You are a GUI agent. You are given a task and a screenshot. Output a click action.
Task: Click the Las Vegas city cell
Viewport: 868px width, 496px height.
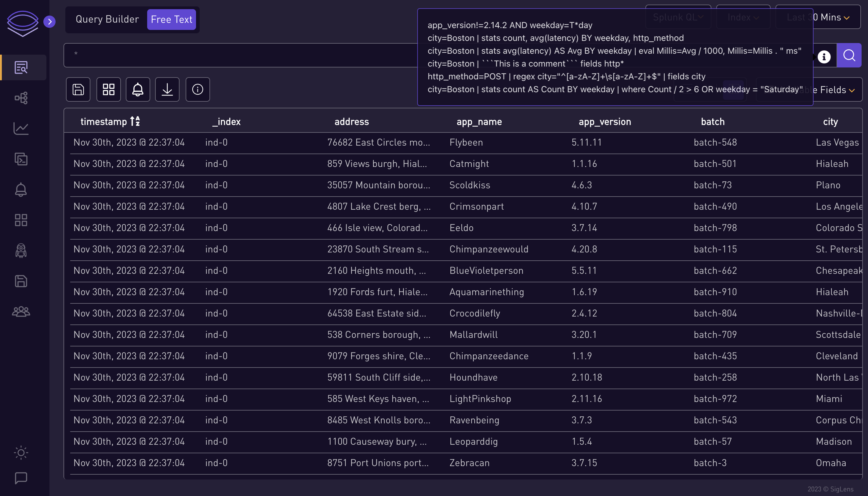point(837,143)
